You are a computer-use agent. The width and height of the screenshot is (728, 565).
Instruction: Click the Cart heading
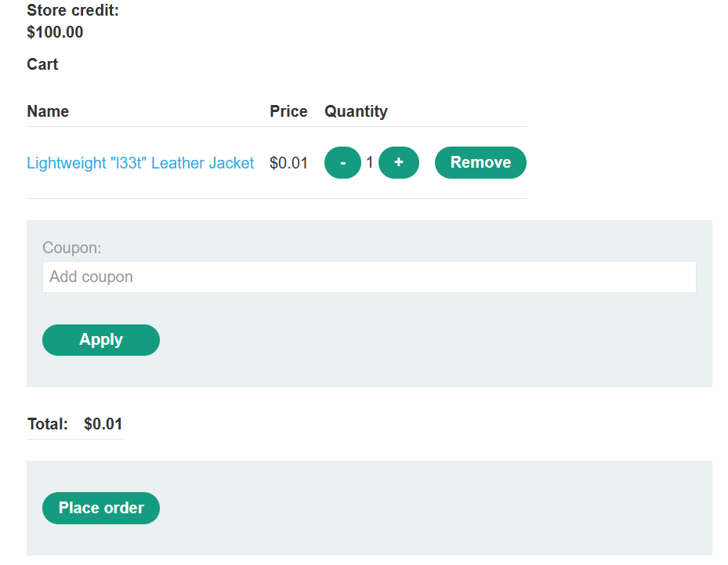[x=42, y=64]
